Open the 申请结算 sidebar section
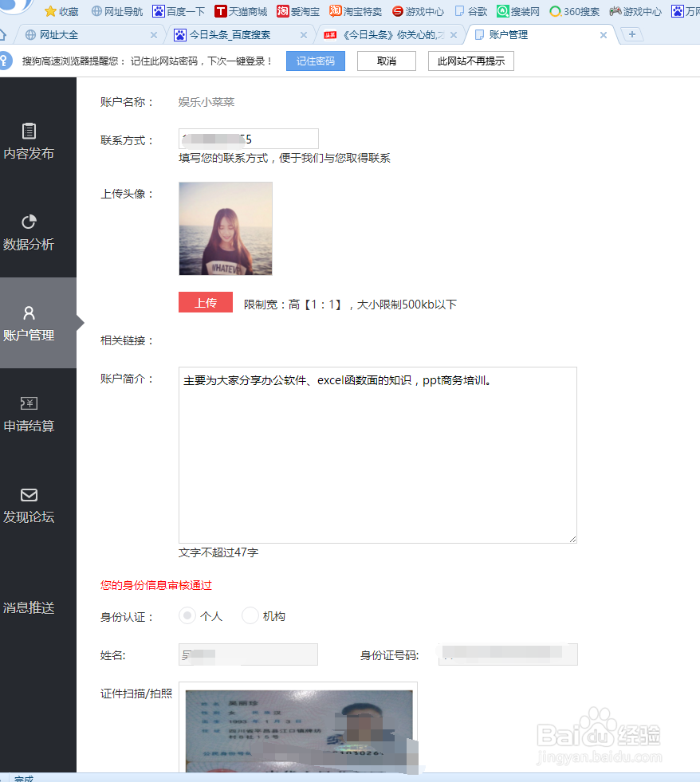Viewport: 700px width, 782px height. [29, 415]
